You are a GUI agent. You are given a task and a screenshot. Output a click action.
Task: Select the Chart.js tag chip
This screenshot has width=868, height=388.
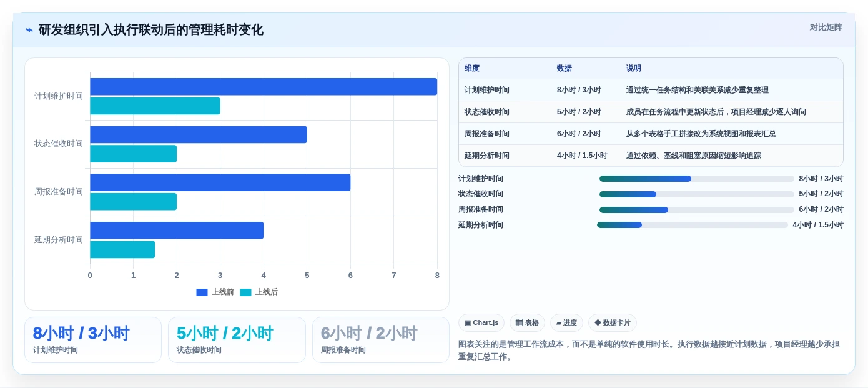(481, 323)
